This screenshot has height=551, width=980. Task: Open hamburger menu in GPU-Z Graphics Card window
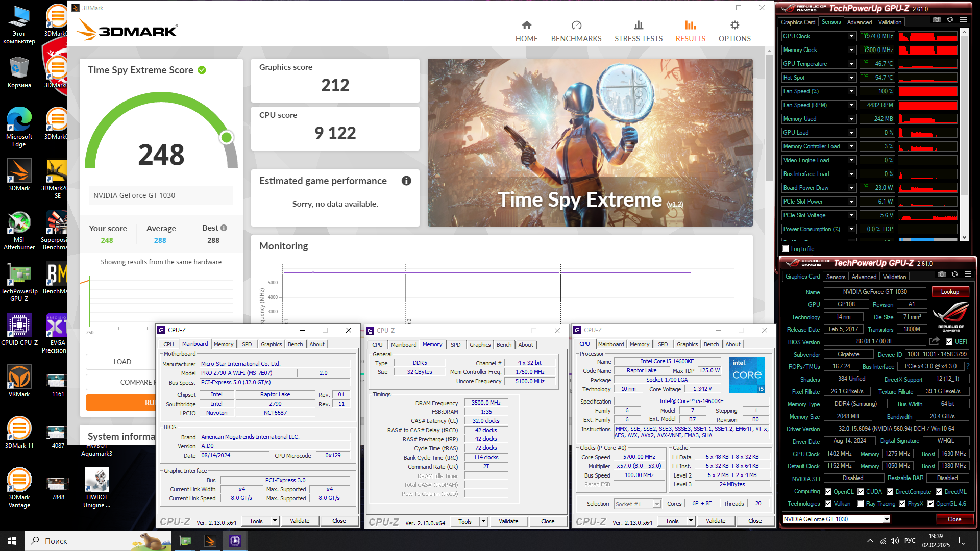click(968, 274)
